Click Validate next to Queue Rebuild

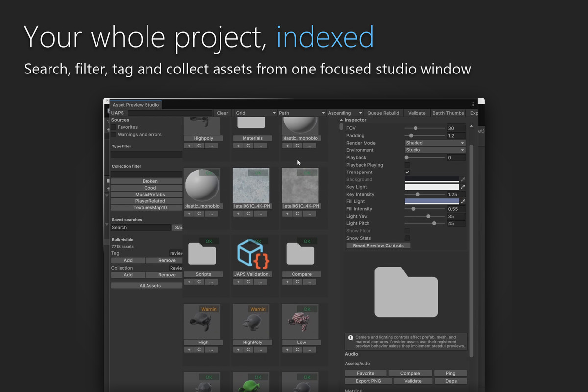tap(417, 113)
